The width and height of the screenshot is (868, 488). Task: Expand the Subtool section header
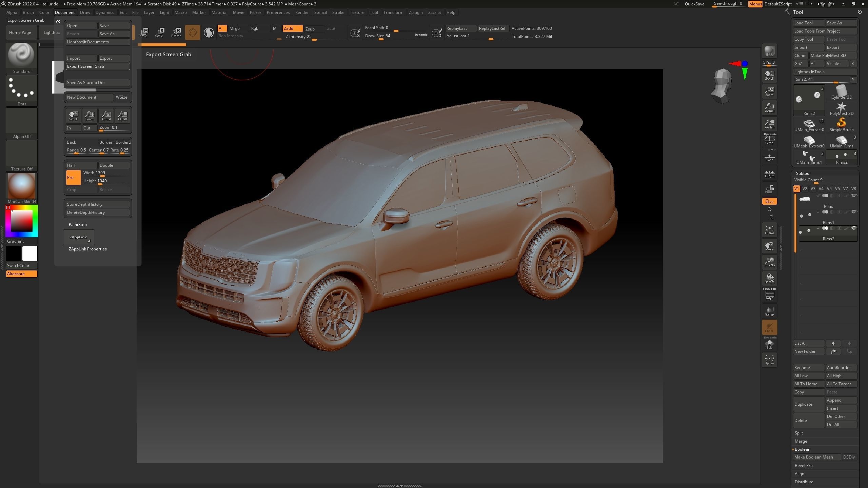point(803,173)
